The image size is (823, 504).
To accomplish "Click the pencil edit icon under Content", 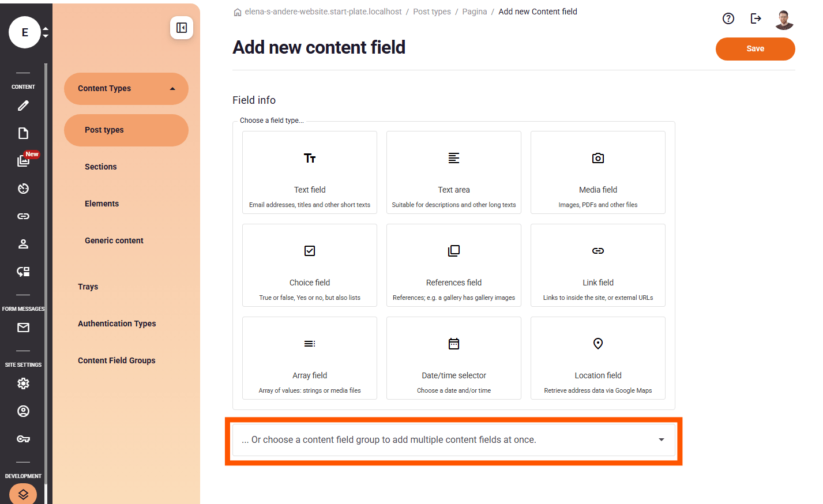I will pyautogui.click(x=23, y=106).
